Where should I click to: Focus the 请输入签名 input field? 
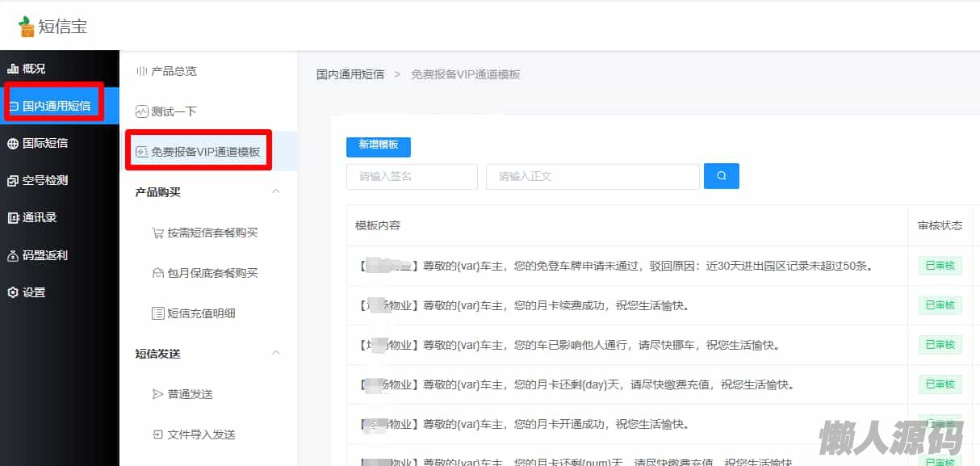point(412,176)
